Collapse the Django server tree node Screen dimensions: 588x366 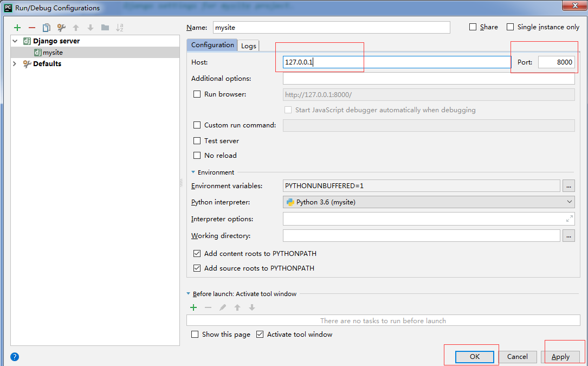(x=15, y=41)
